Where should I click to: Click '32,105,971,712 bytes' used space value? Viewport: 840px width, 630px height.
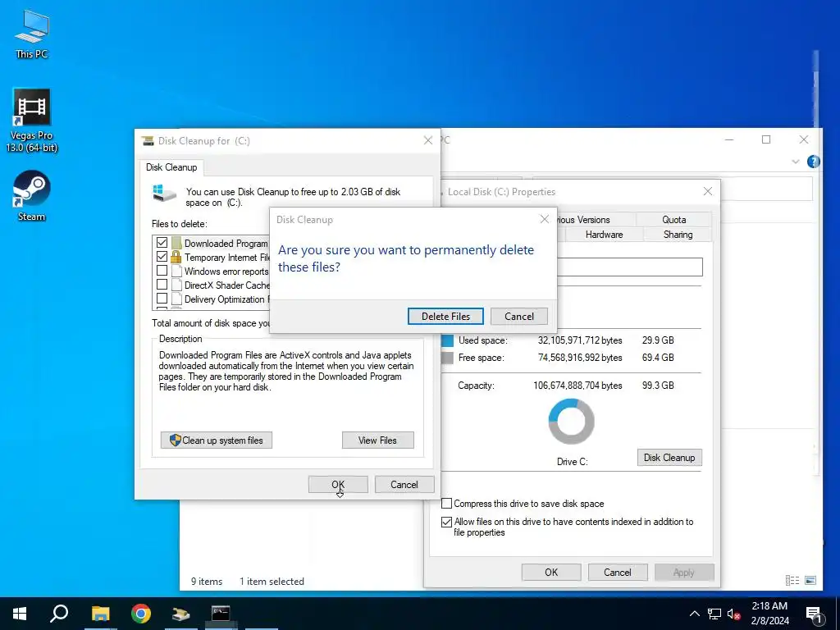tap(580, 340)
